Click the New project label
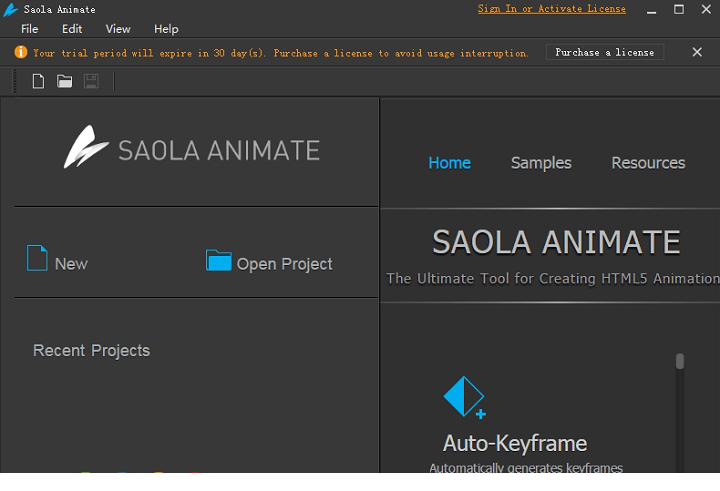This screenshot has width=720, height=491. coord(71,264)
